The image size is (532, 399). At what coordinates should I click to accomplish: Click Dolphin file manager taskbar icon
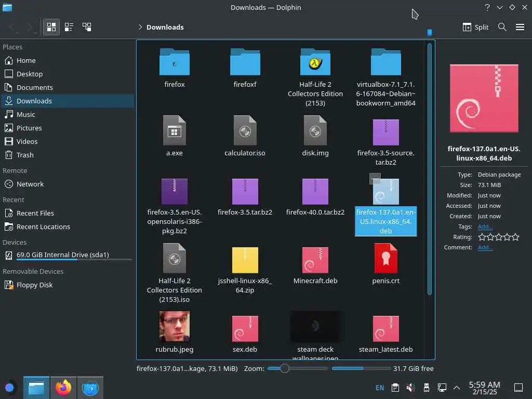pos(36,388)
